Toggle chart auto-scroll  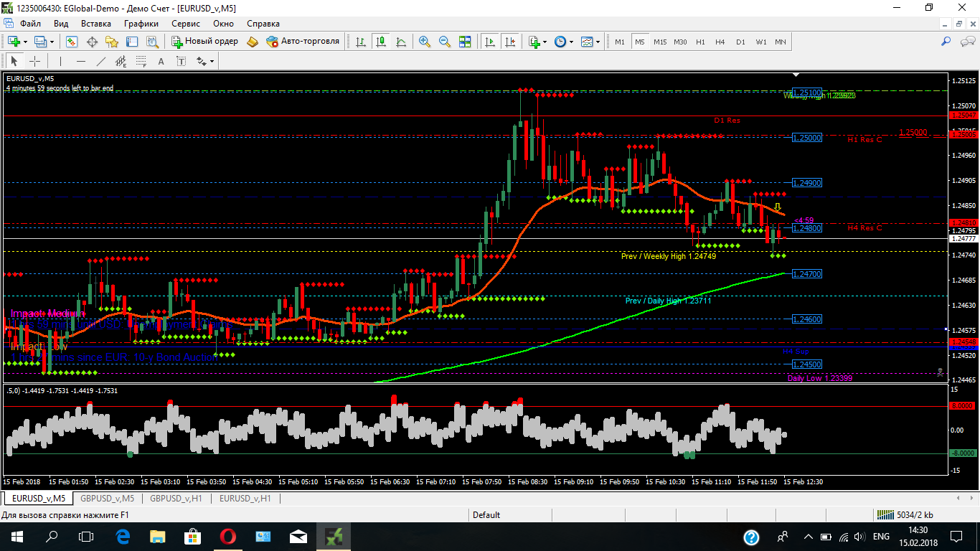490,42
